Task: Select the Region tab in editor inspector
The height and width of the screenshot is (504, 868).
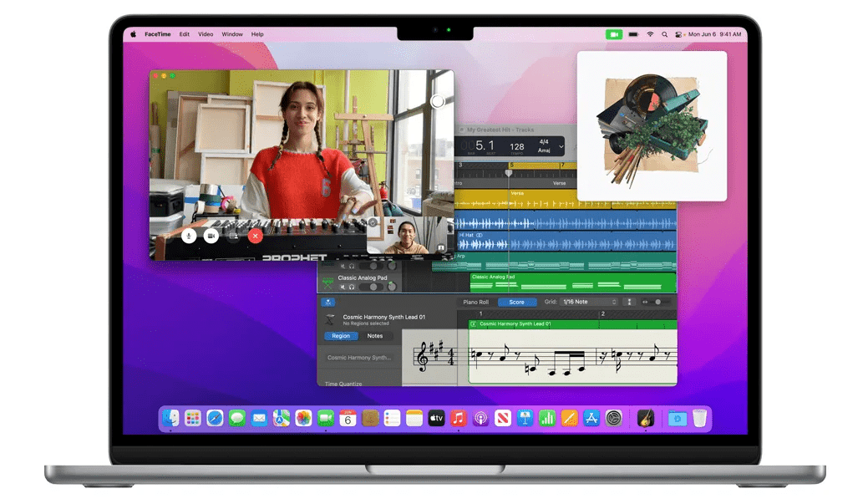Action: coord(341,336)
